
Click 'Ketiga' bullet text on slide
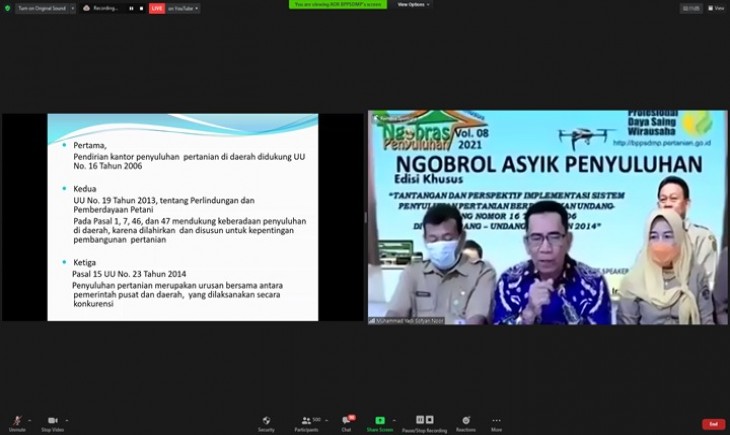[x=84, y=262]
